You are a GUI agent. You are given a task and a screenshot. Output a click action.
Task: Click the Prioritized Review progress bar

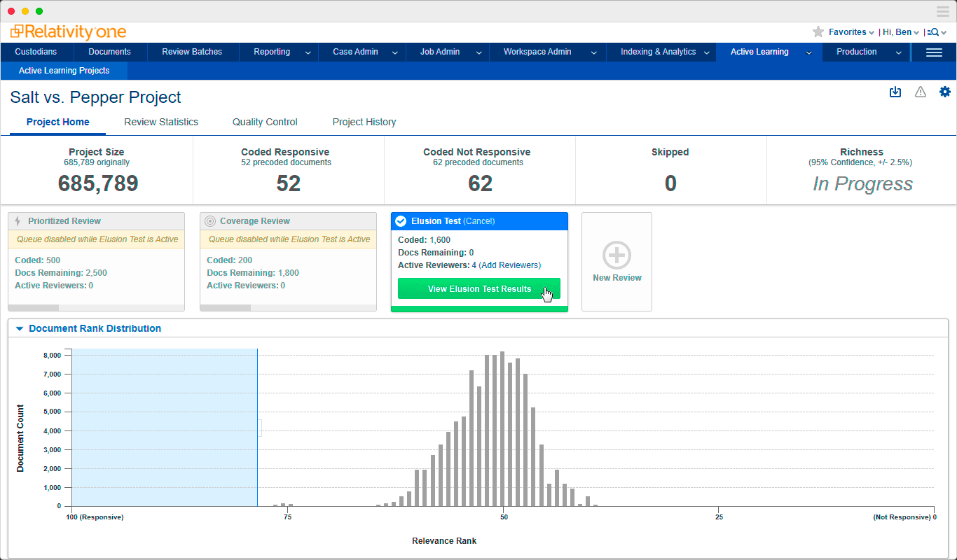pyautogui.click(x=96, y=307)
